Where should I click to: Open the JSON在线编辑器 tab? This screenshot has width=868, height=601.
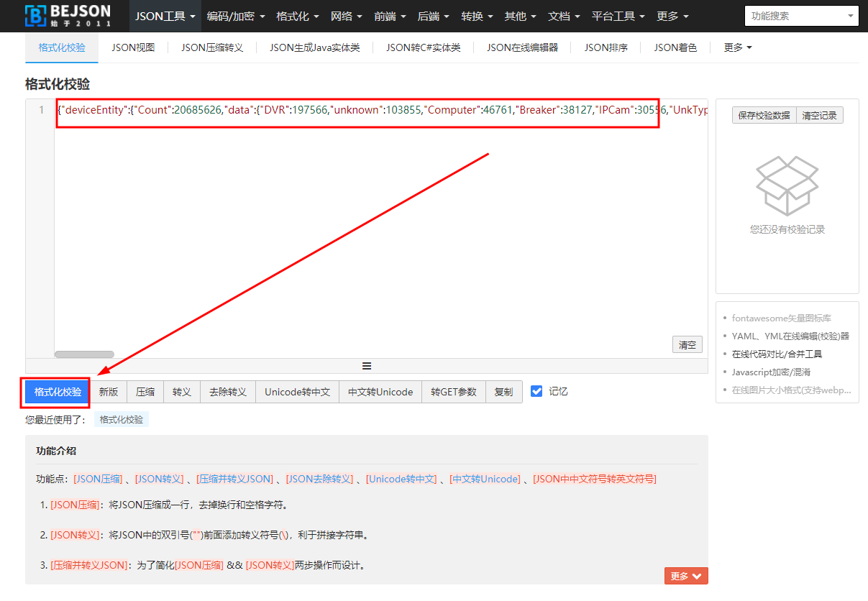(x=522, y=47)
